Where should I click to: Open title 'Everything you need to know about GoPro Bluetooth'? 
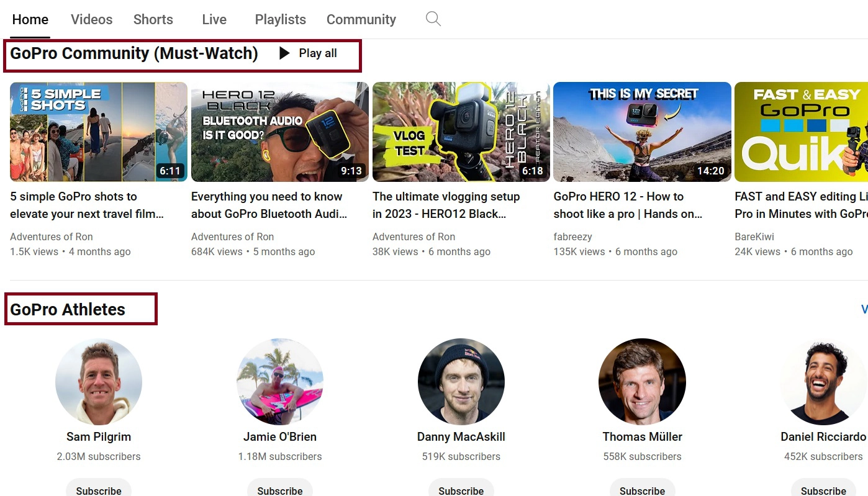coord(269,205)
